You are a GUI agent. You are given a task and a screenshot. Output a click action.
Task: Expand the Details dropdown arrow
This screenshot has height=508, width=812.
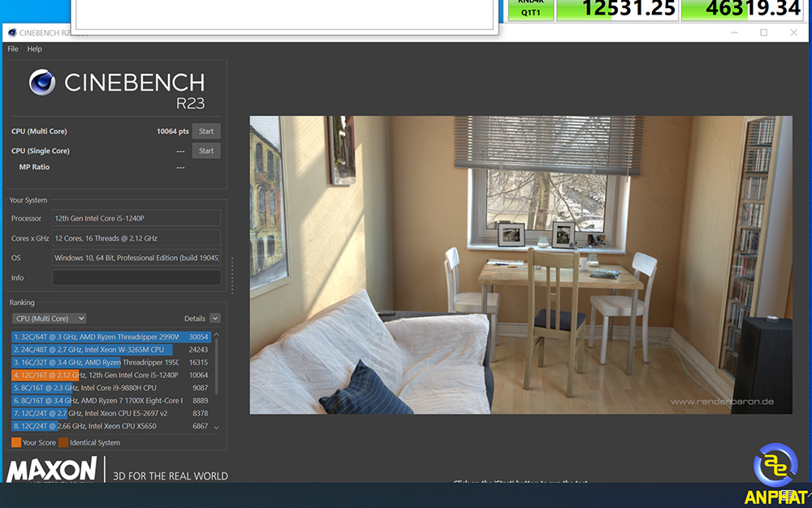click(x=215, y=319)
